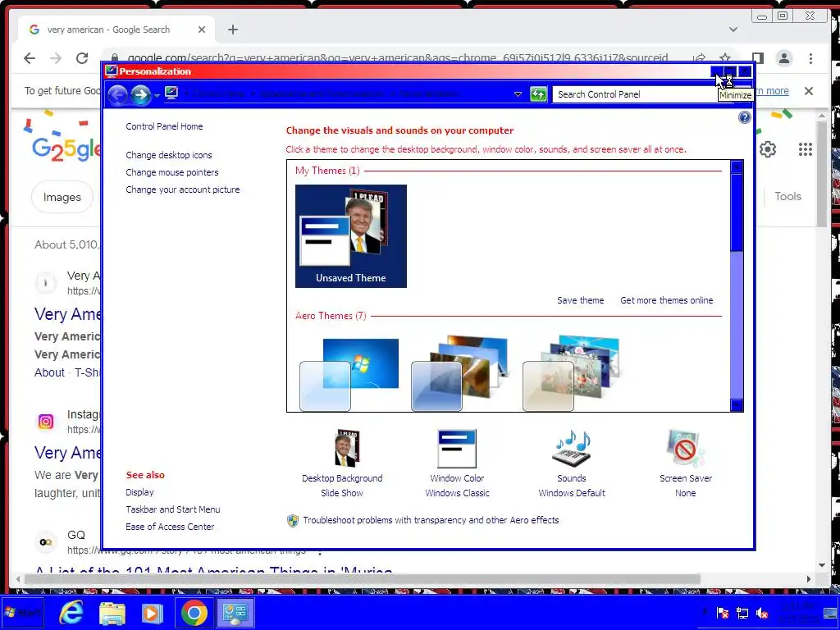Image resolution: width=840 pixels, height=630 pixels.
Task: Click Get more themes online
Action: (x=666, y=300)
